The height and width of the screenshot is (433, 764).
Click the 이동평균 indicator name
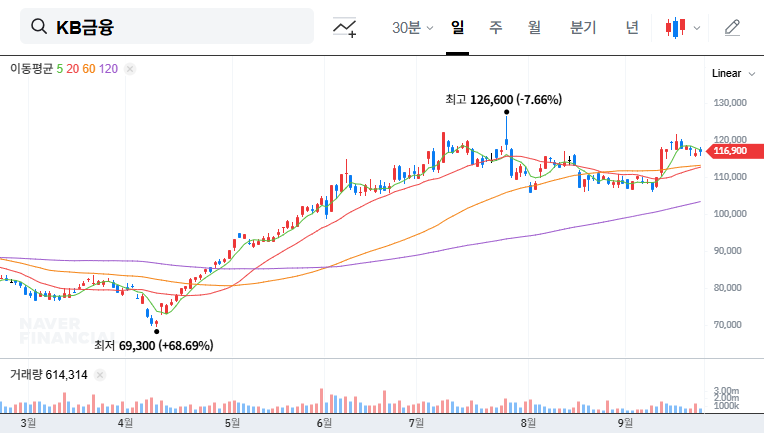tap(31, 69)
